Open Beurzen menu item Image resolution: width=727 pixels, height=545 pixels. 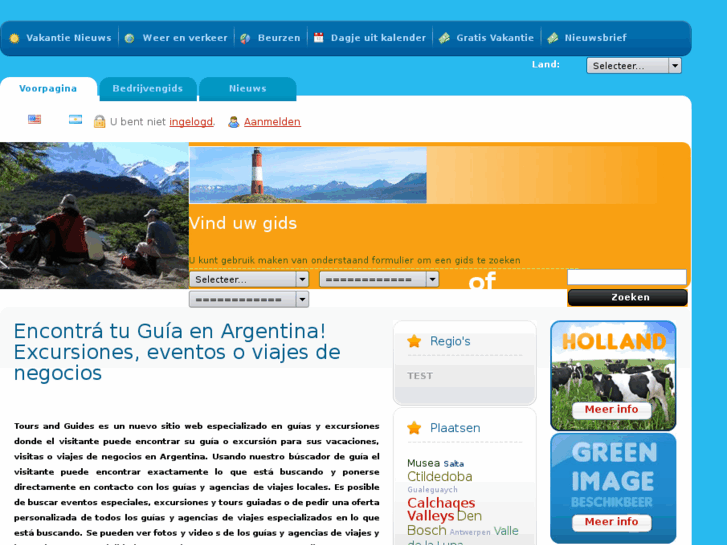(279, 38)
